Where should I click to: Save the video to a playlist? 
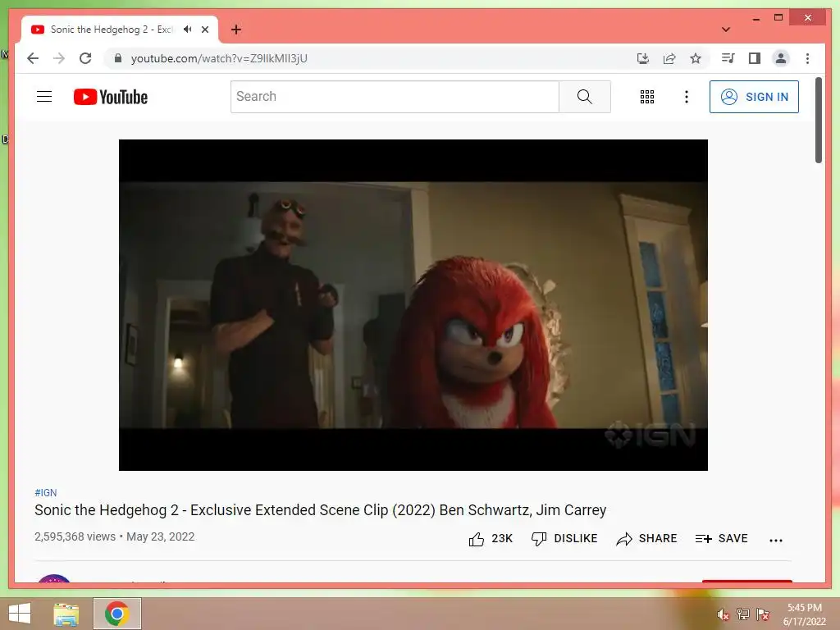721,538
